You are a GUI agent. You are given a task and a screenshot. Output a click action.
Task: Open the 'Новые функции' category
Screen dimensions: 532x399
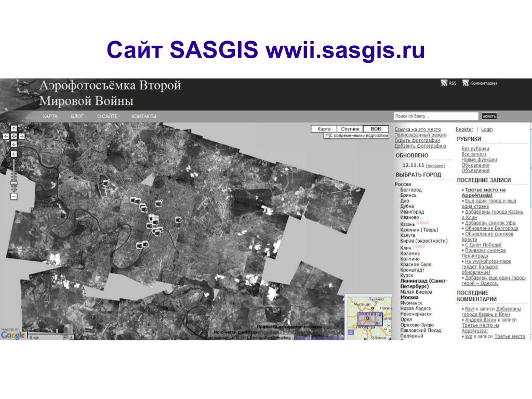point(478,159)
